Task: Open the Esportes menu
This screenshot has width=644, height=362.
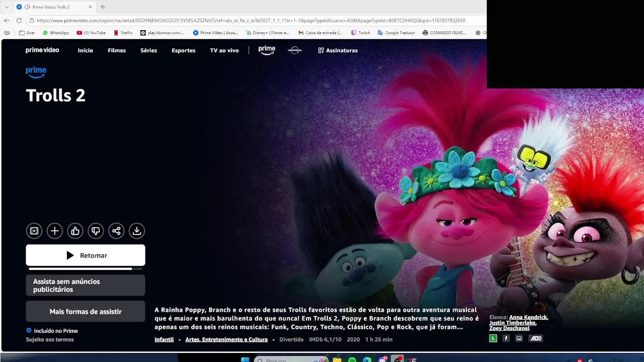Action: (x=184, y=50)
